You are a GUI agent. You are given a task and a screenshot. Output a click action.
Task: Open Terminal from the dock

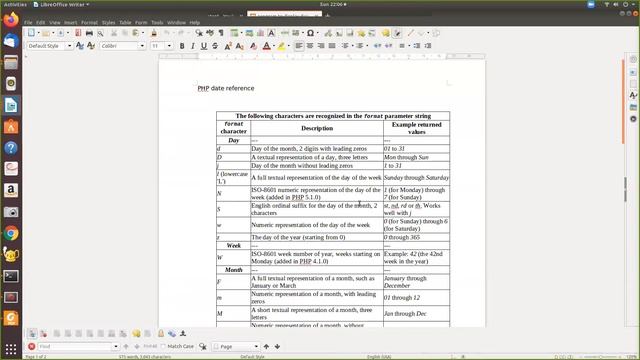11,276
